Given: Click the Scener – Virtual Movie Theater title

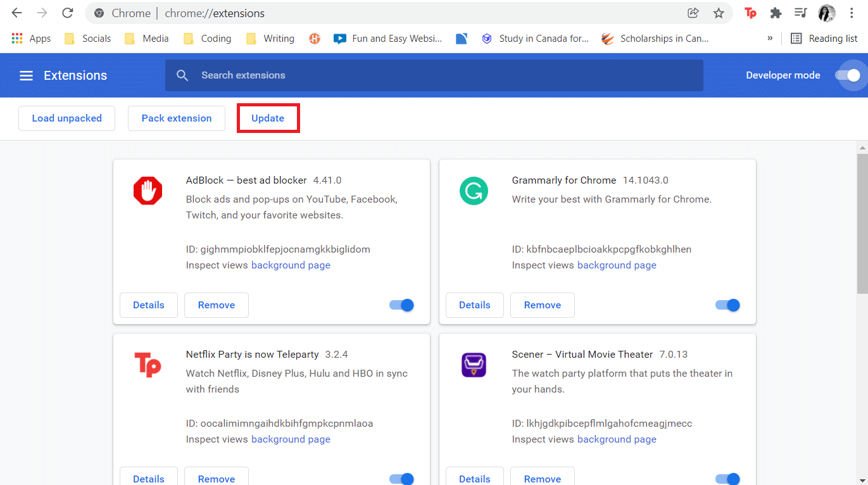Looking at the screenshot, I should (582, 355).
